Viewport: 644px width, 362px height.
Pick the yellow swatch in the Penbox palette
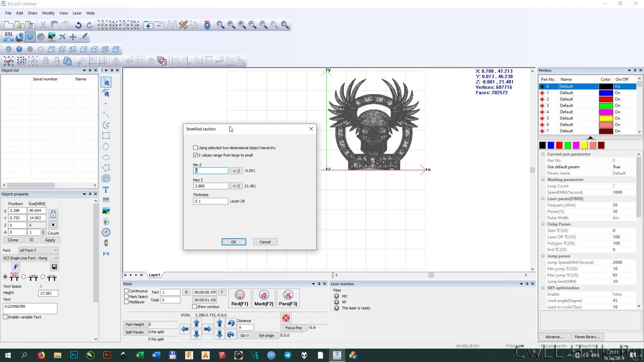tap(584, 145)
